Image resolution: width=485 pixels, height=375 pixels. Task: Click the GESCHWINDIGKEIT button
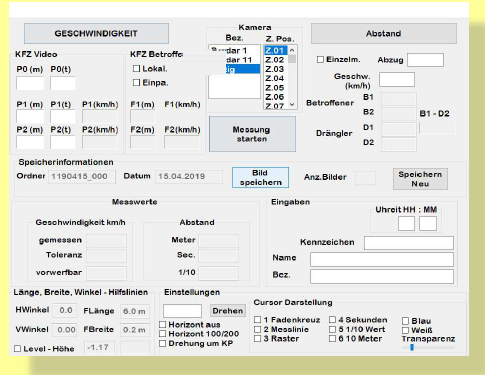pyautogui.click(x=96, y=33)
